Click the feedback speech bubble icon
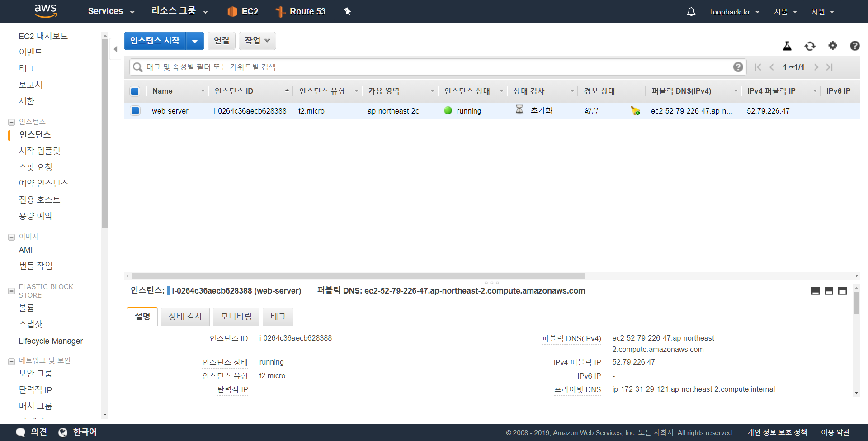868x441 pixels. pyautogui.click(x=20, y=432)
